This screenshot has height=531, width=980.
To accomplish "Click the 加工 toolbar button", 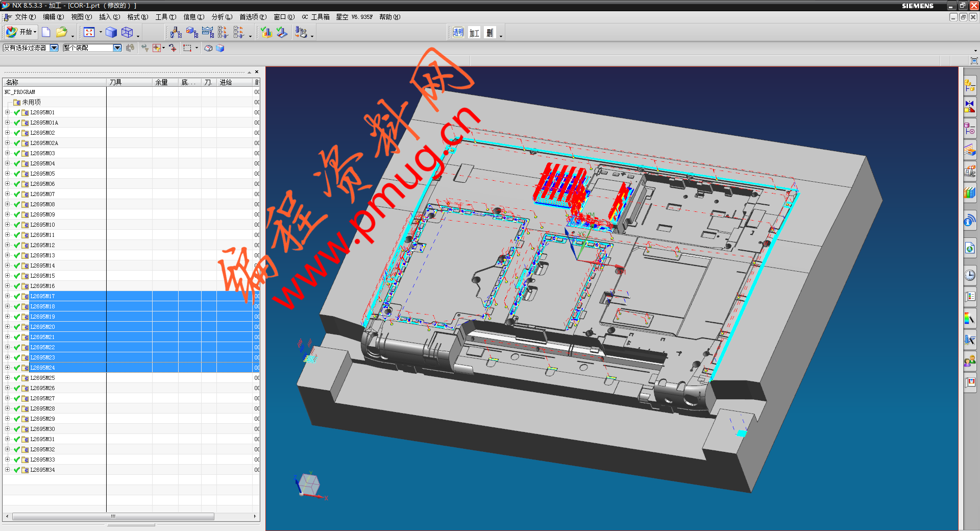I will pyautogui.click(x=474, y=32).
